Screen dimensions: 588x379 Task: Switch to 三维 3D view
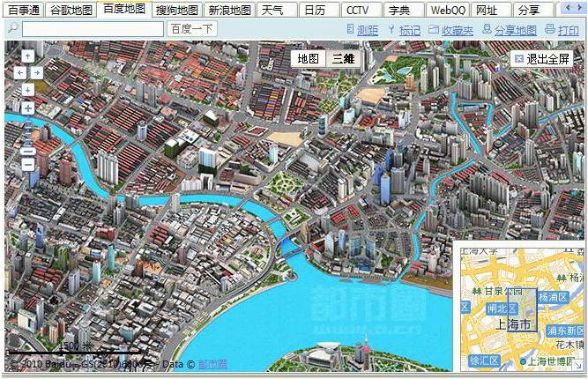343,58
